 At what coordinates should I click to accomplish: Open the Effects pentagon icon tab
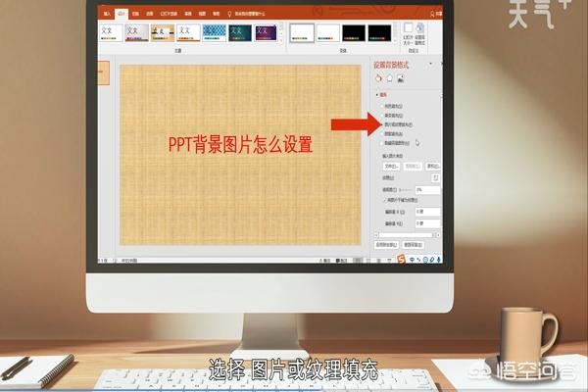(x=390, y=78)
